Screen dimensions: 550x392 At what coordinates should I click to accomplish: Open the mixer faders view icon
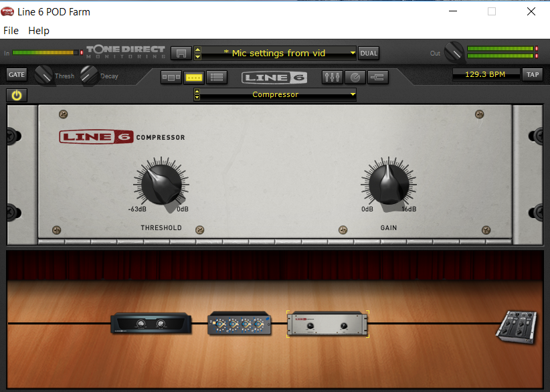[332, 77]
